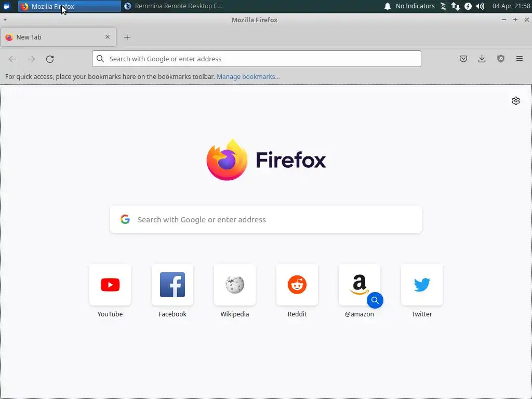Open the Downloads panel icon
Screen dimensions: 532x399
tap(482, 59)
